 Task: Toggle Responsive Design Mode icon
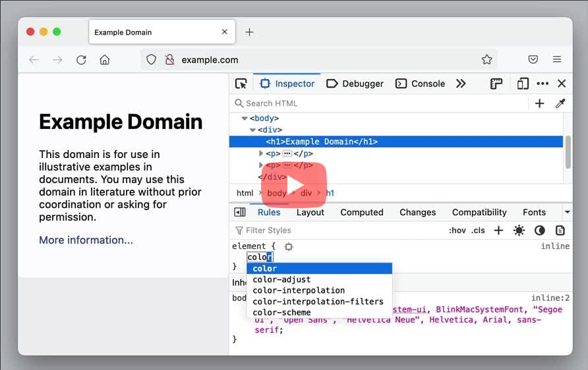click(x=522, y=84)
